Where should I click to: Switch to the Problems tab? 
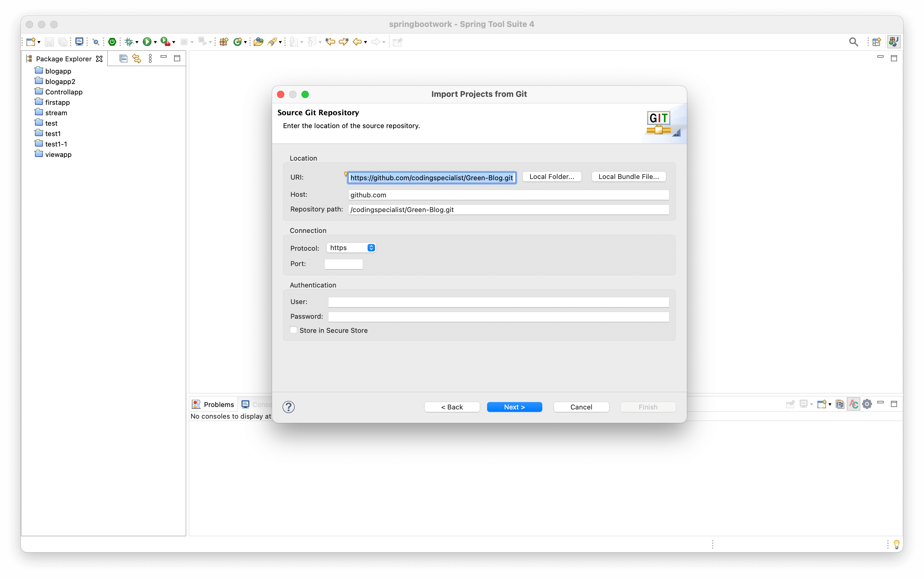coord(213,405)
